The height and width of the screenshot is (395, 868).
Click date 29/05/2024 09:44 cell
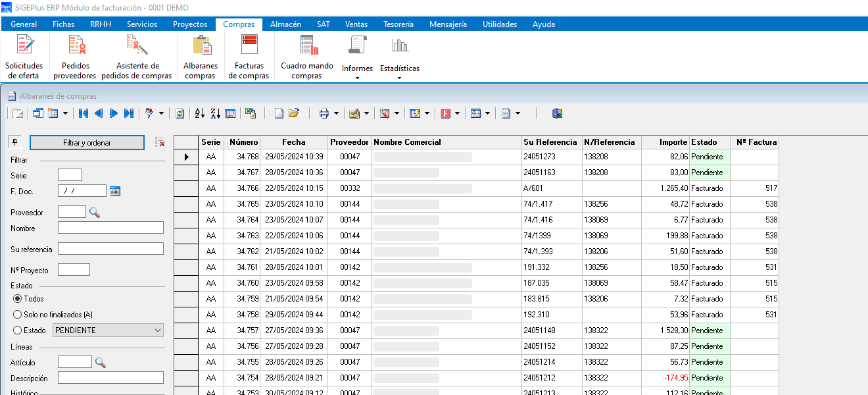tap(294, 315)
